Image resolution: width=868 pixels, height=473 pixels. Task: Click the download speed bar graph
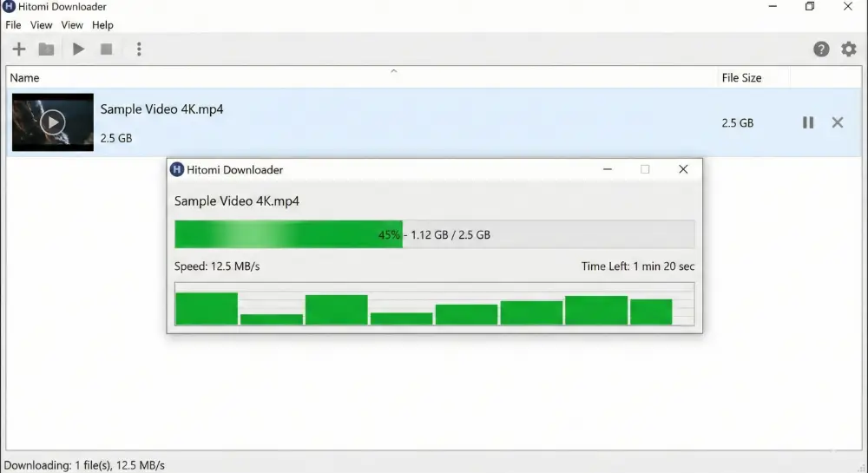click(x=435, y=304)
